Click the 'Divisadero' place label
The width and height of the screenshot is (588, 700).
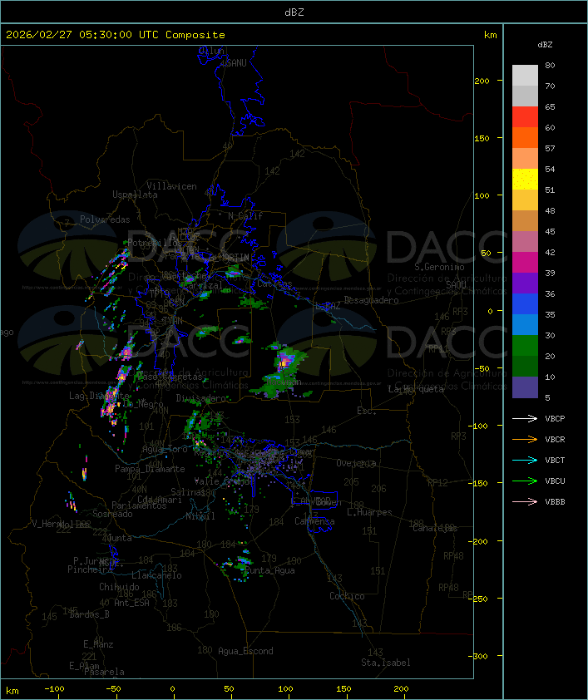(x=201, y=397)
